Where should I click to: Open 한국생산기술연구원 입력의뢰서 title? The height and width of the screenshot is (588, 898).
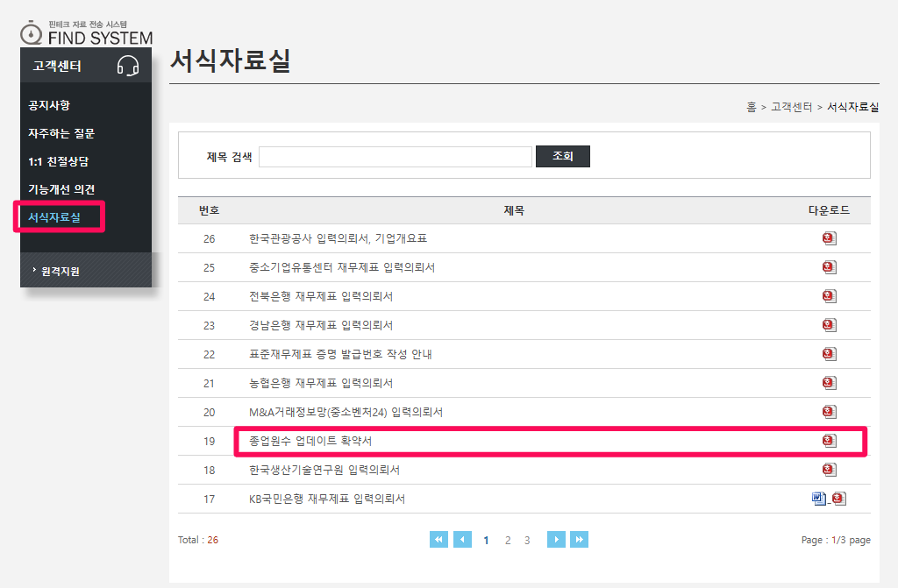[x=324, y=470]
